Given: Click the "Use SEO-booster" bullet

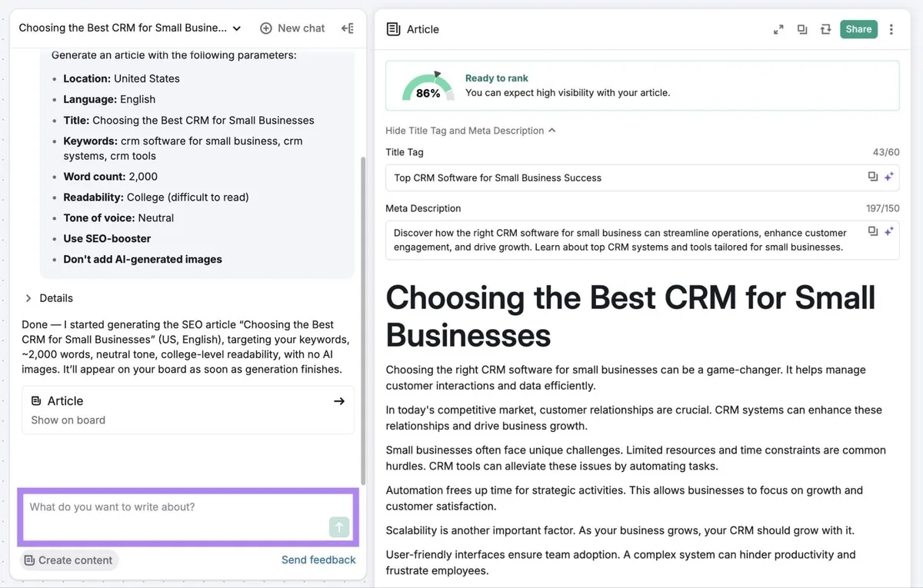Looking at the screenshot, I should pos(107,239).
